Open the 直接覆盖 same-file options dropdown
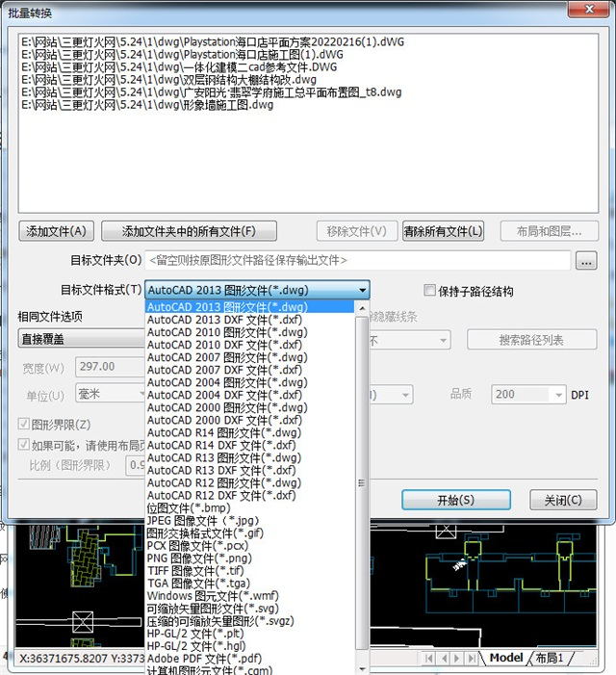 82,339
